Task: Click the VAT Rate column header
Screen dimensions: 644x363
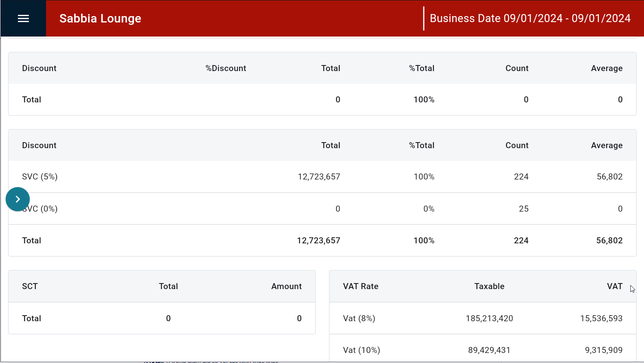Action: tap(361, 286)
